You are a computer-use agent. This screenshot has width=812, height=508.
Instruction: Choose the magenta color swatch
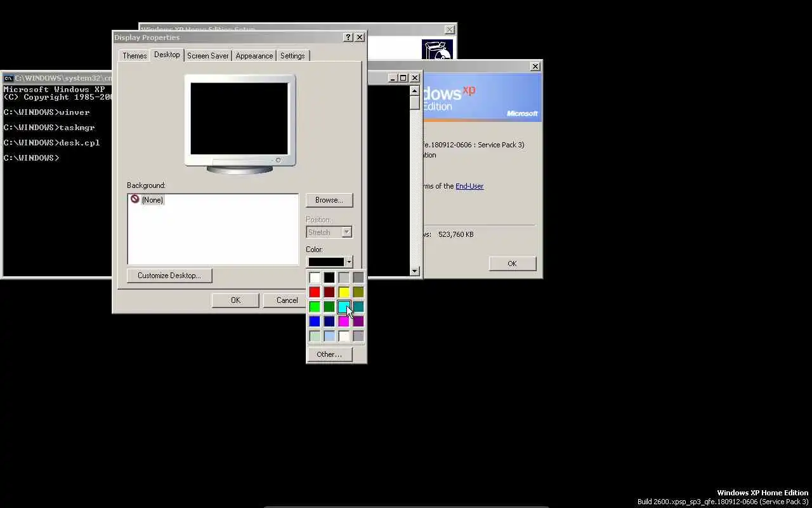[344, 321]
